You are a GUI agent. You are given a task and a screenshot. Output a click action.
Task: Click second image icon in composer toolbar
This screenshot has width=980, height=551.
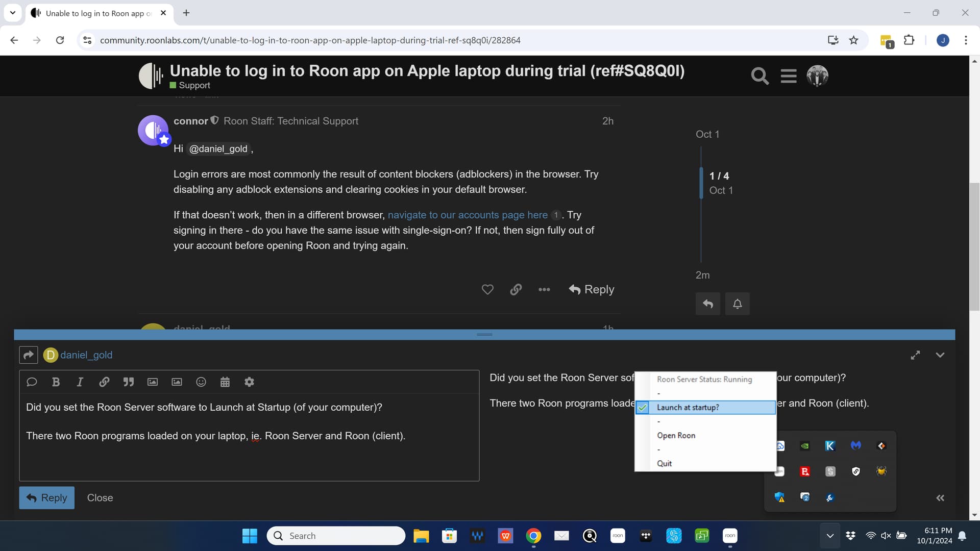(177, 382)
